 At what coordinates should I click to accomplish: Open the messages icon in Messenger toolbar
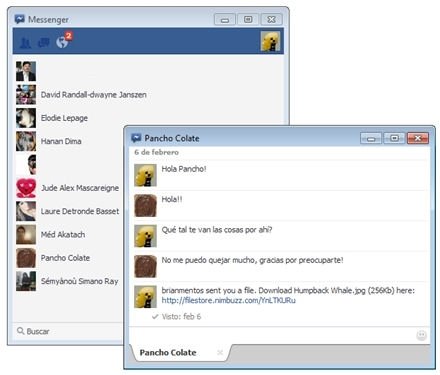pyautogui.click(x=43, y=42)
